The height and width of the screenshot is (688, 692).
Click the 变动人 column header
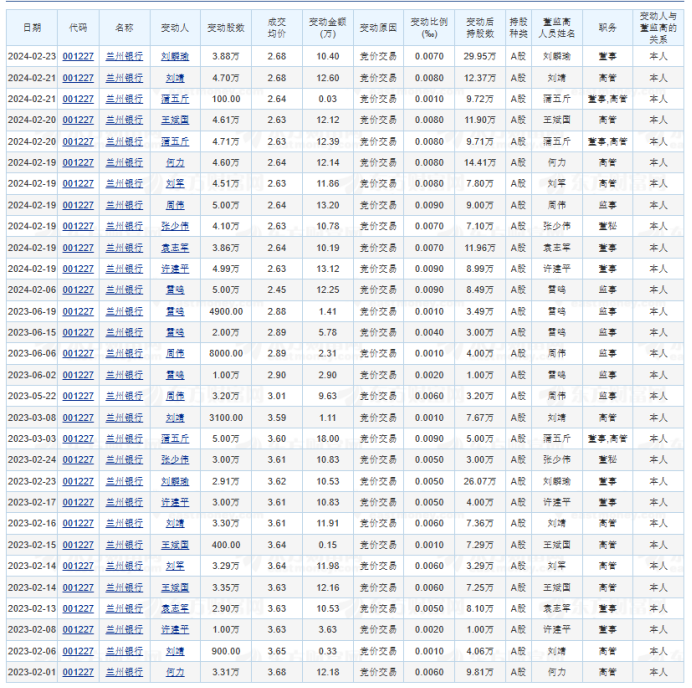coord(175,28)
